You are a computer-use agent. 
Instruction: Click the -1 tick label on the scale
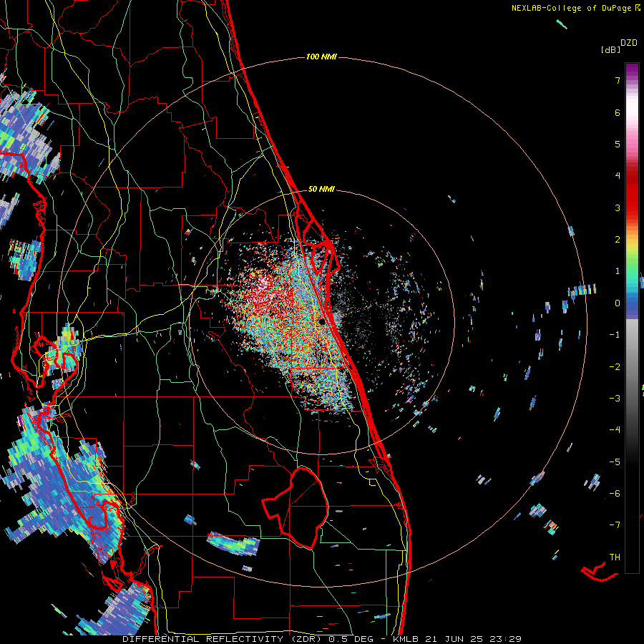pyautogui.click(x=615, y=335)
